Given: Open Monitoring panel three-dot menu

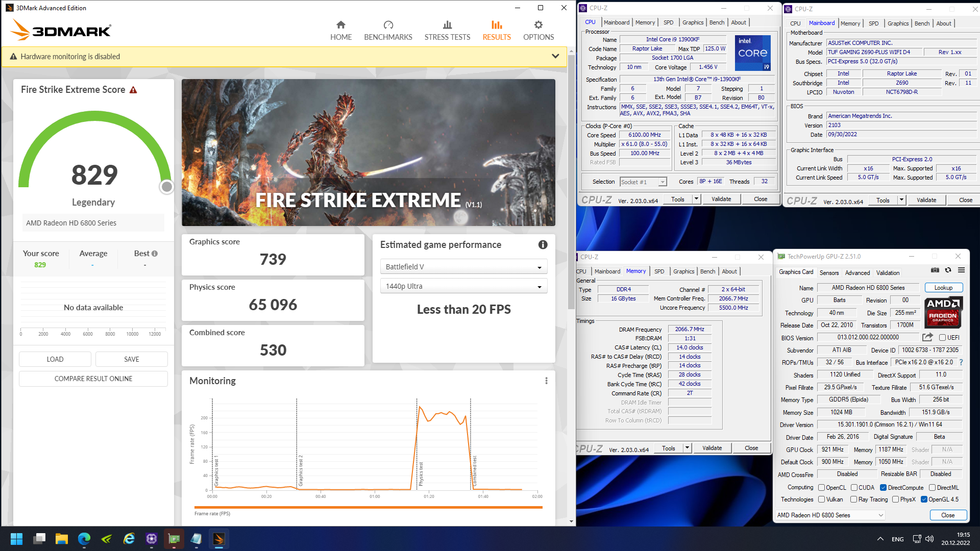Looking at the screenshot, I should pos(546,381).
